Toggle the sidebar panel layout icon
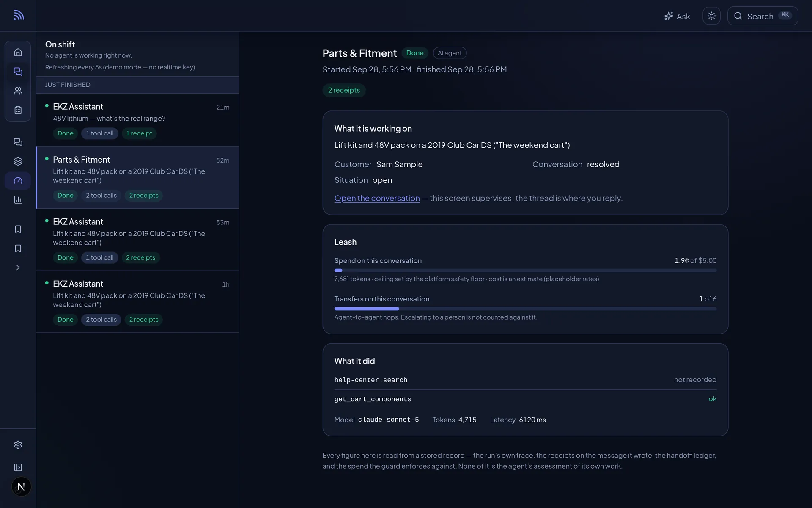 (18, 467)
